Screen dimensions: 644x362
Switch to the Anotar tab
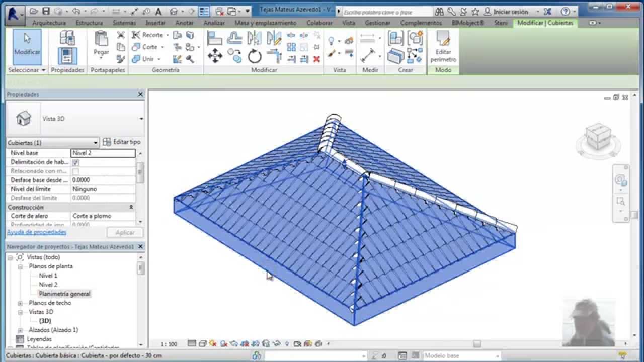click(185, 23)
